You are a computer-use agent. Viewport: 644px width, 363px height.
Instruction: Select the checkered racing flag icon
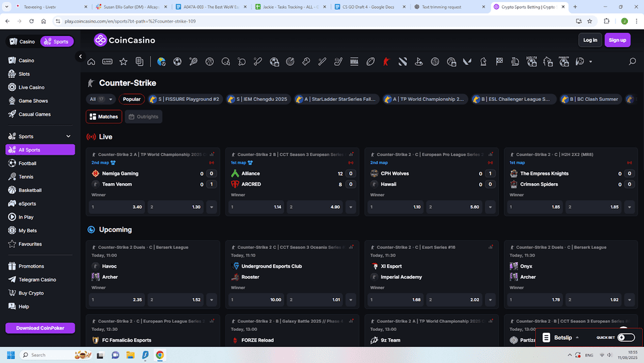coord(500,62)
